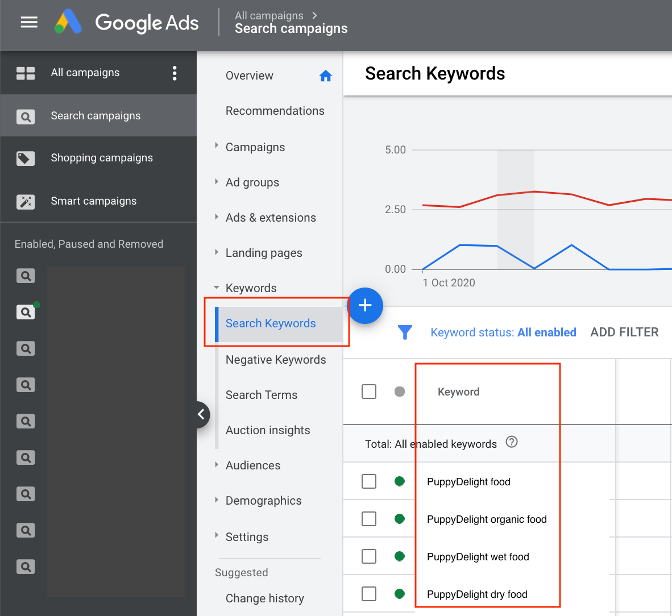Edit Keyword status: All enabled filter
The image size is (672, 616).
[503, 332]
